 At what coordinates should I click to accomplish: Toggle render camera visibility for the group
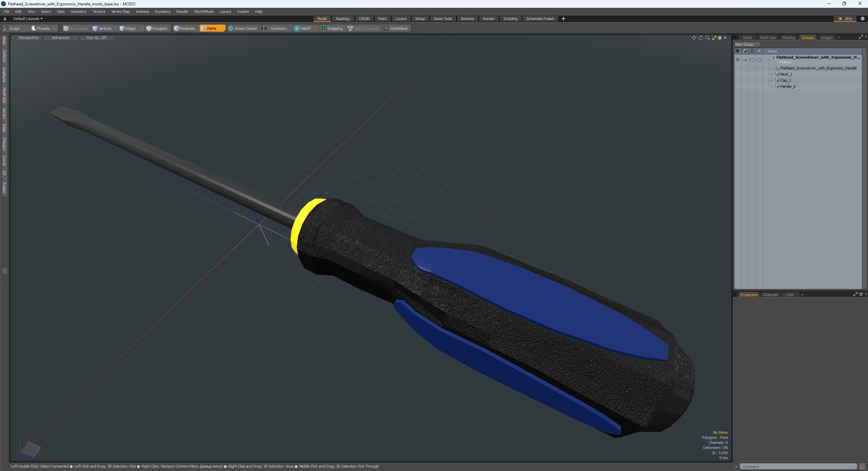745,60
